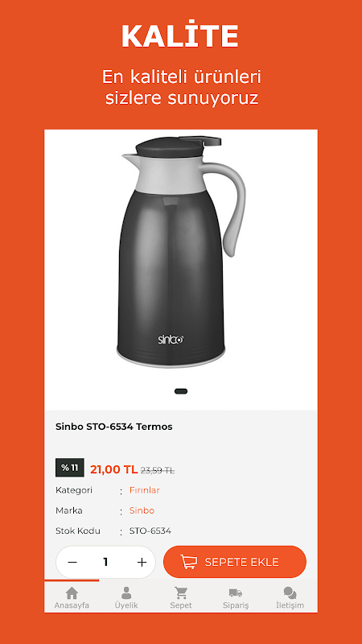Tap the crossed-out 23,59 TL price
The width and height of the screenshot is (362, 644).
158,471
